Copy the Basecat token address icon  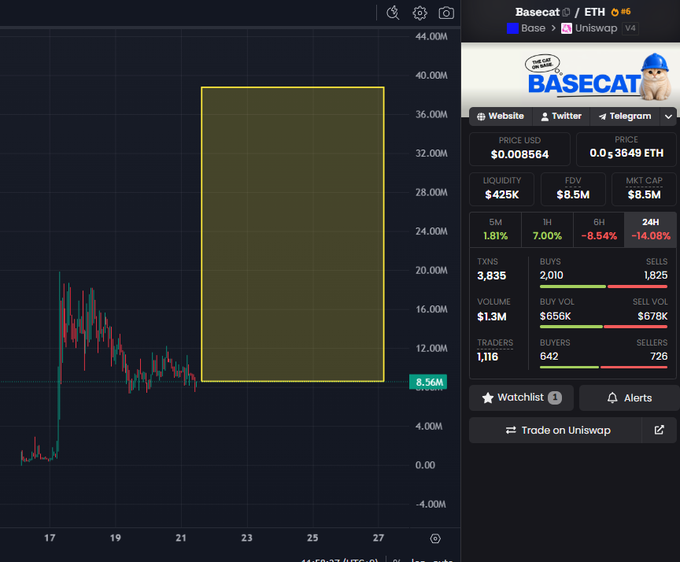pyautogui.click(x=566, y=12)
